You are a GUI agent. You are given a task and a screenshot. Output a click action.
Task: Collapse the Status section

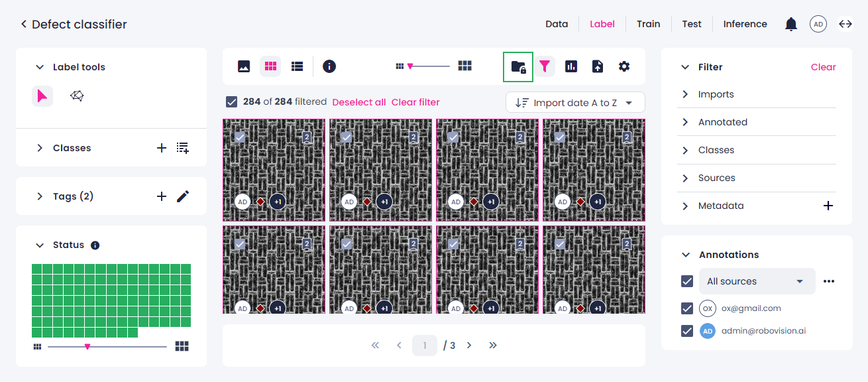point(40,245)
